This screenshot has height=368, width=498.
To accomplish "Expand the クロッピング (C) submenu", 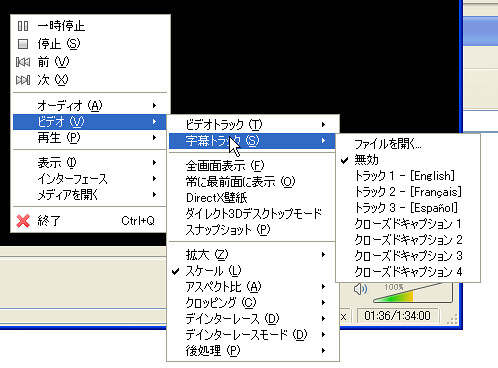I will click(253, 303).
